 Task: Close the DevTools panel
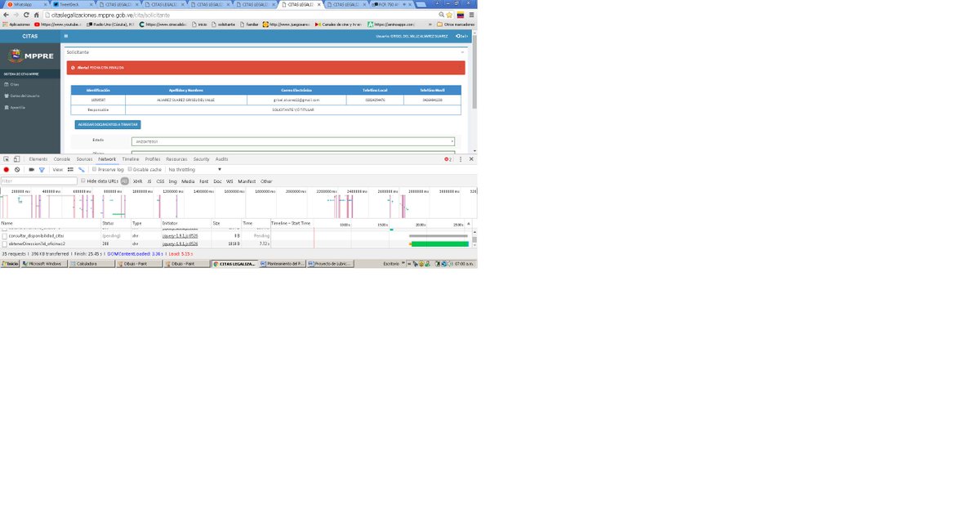click(x=471, y=159)
